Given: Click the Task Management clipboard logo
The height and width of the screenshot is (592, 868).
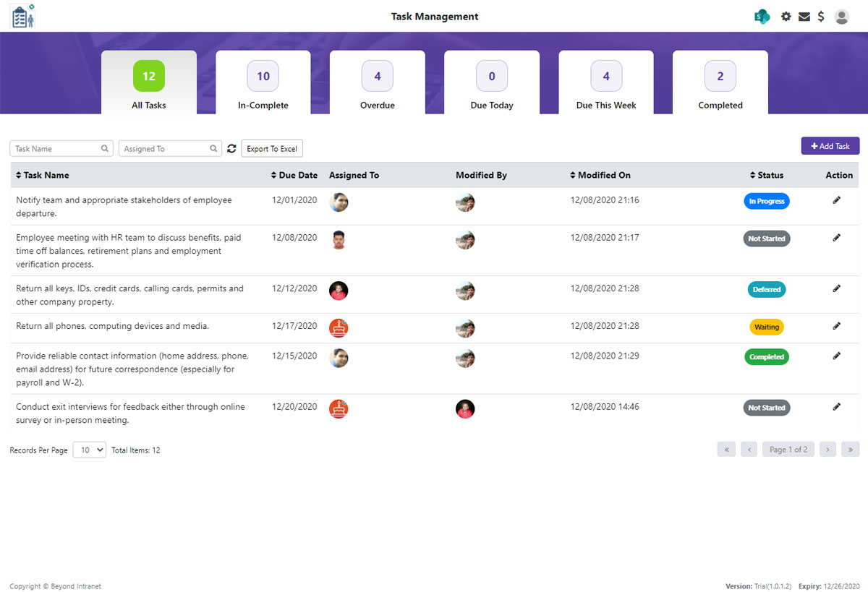Looking at the screenshot, I should [x=22, y=15].
